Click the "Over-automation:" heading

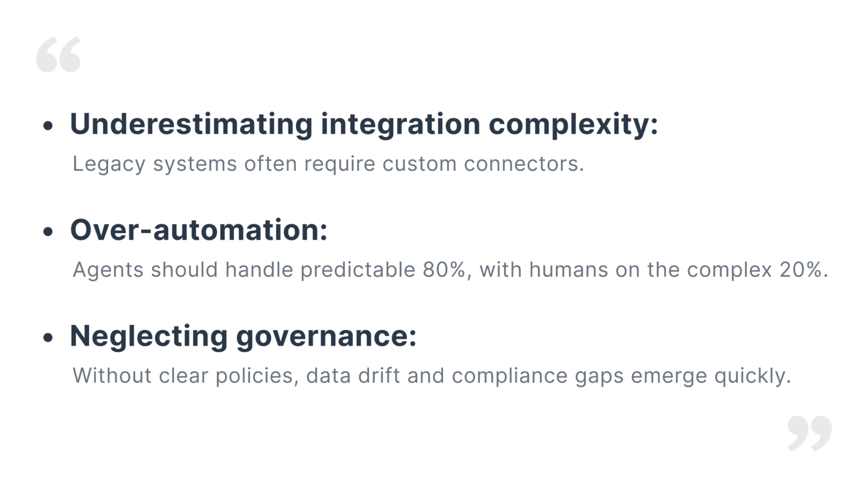pyautogui.click(x=199, y=229)
